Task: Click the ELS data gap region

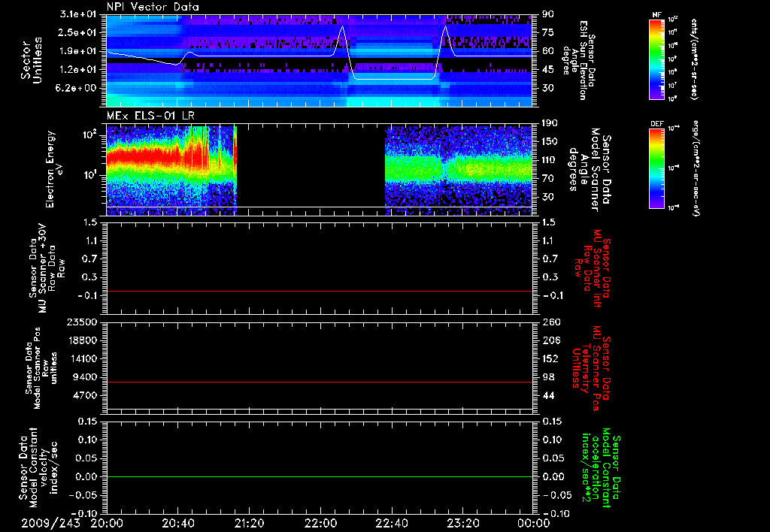Action: 311,171
